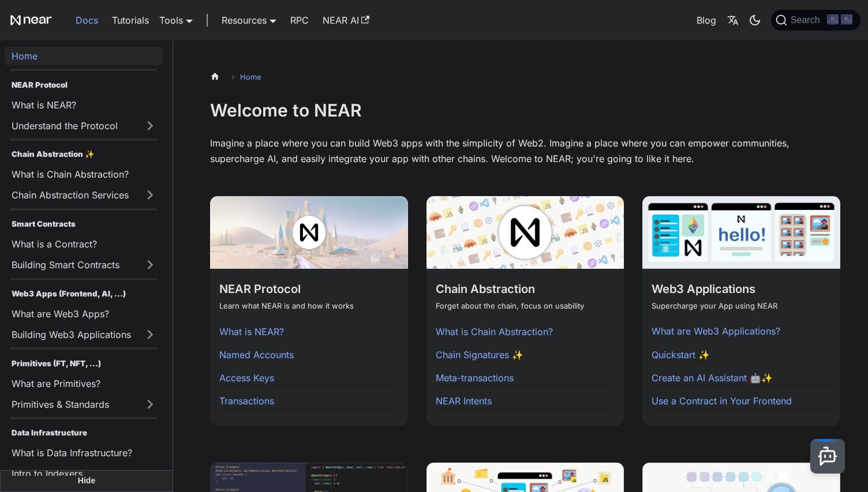Image resolution: width=868 pixels, height=492 pixels.
Task: Go to the Blog
Action: click(706, 20)
